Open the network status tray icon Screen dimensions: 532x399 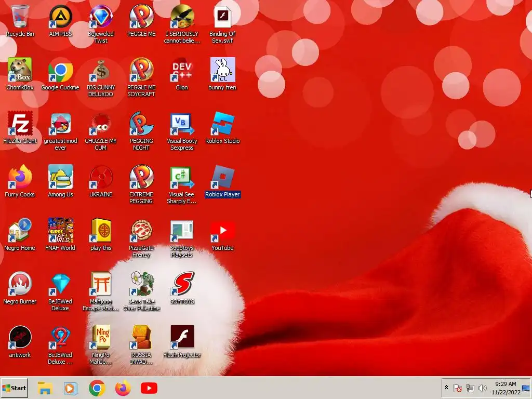pyautogui.click(x=470, y=388)
